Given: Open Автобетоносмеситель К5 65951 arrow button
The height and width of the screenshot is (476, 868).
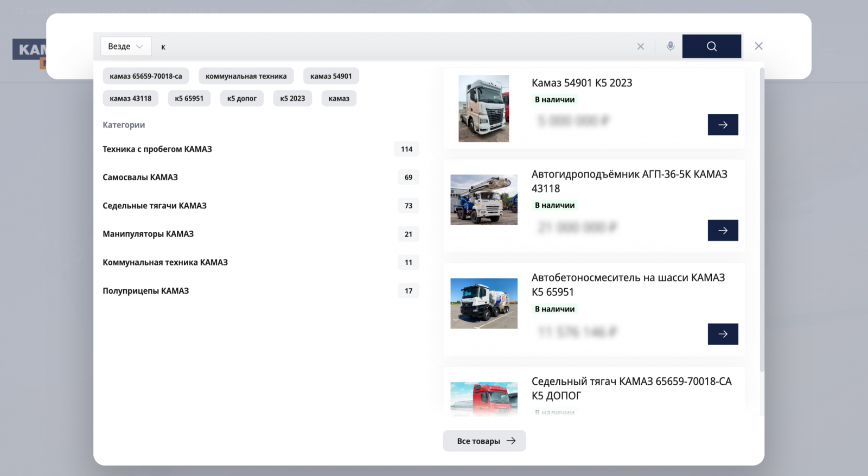Looking at the screenshot, I should tap(723, 334).
